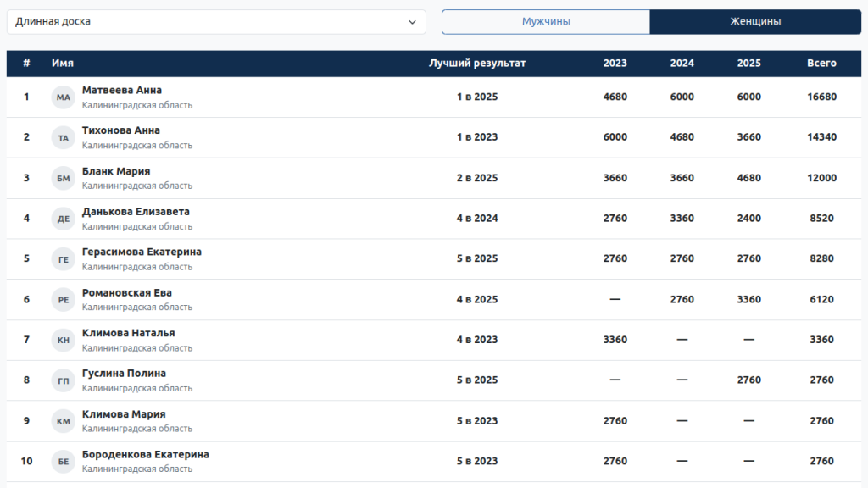Viewport: 868px width, 488px height.
Task: Open athlete name Климова Мария
Action: click(x=124, y=414)
